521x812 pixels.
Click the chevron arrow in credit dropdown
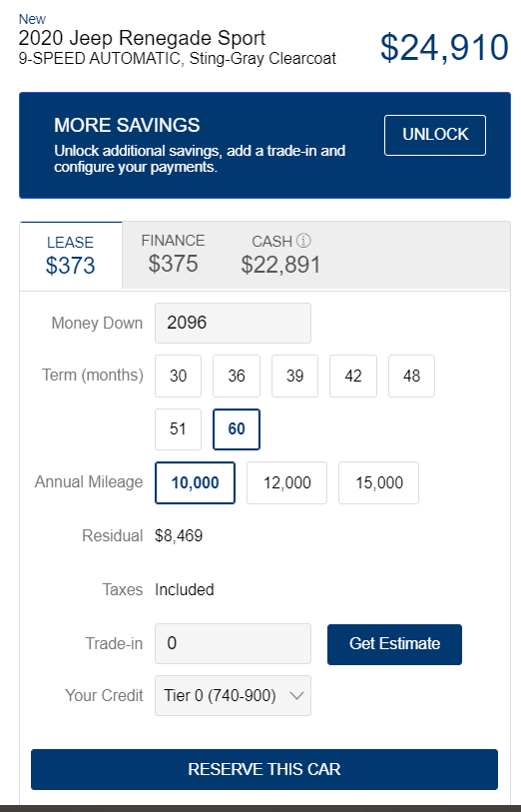click(x=296, y=695)
